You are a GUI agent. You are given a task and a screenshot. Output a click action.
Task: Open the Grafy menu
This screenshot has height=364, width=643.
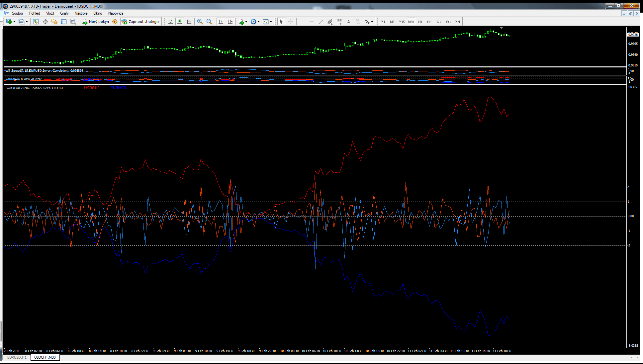(64, 13)
